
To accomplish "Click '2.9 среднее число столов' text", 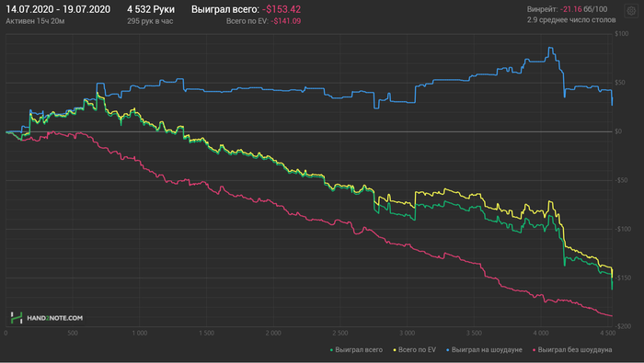I will pyautogui.click(x=571, y=19).
